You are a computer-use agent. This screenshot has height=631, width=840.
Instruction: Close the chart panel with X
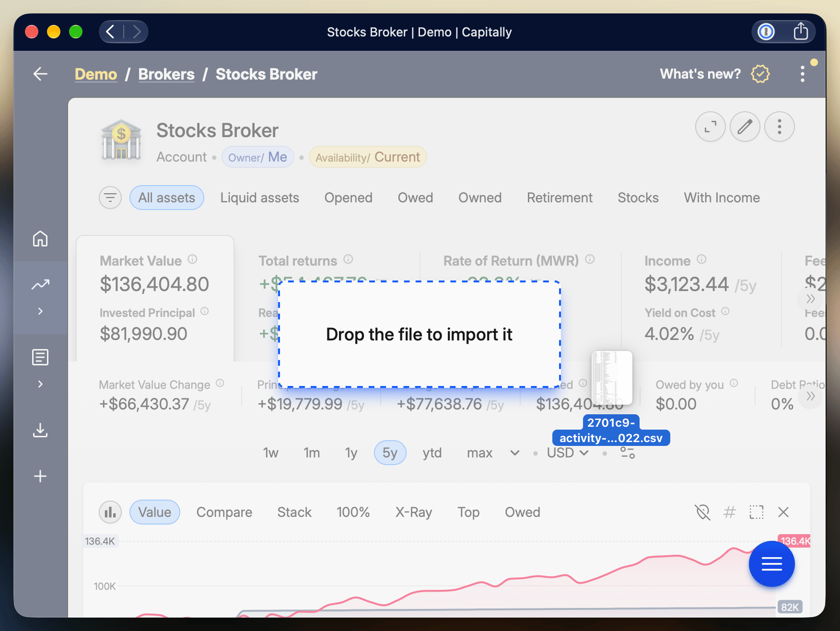pyautogui.click(x=783, y=512)
